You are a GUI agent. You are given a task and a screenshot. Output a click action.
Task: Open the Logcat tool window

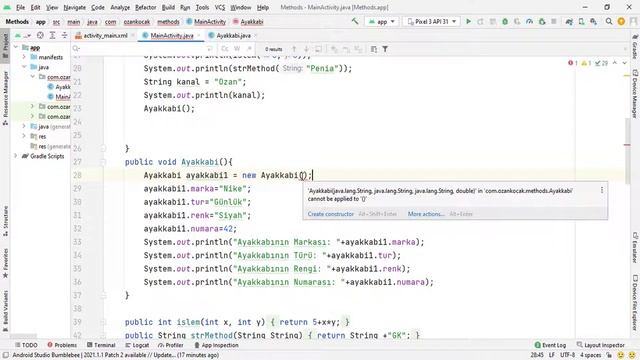pos(137,345)
